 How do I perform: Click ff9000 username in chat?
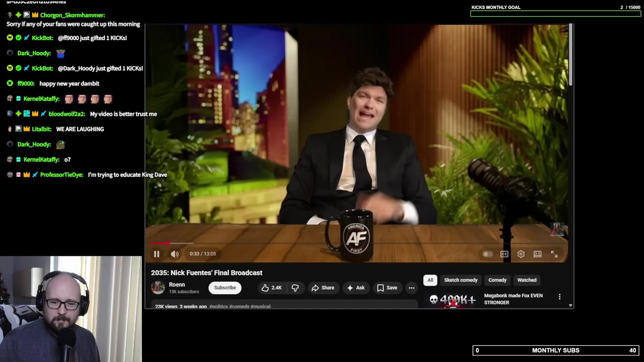(x=26, y=83)
